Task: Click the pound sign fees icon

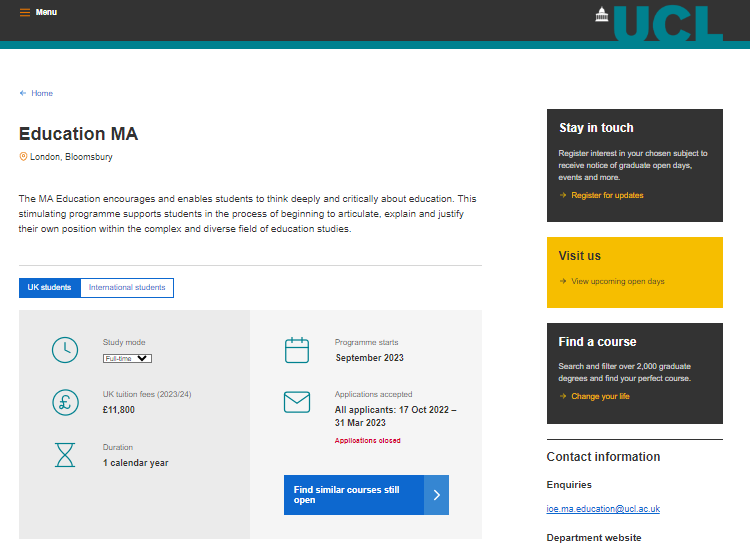Action: [65, 402]
